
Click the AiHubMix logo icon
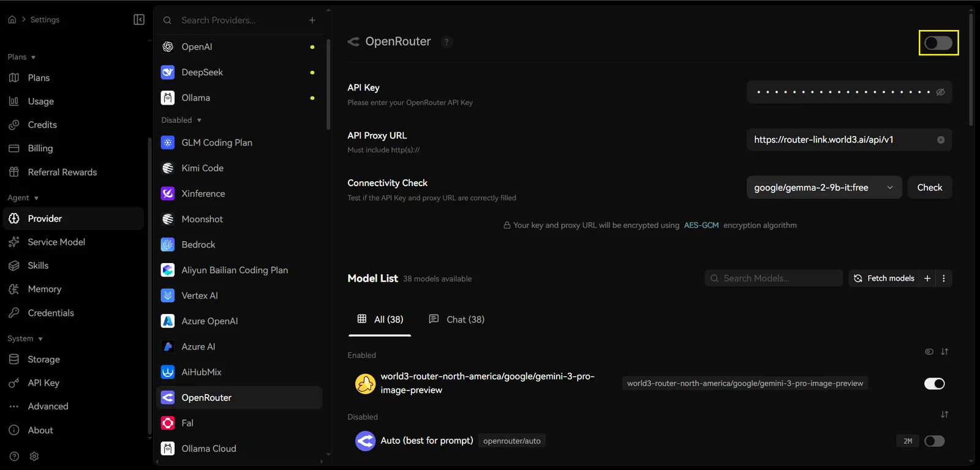pyautogui.click(x=168, y=372)
